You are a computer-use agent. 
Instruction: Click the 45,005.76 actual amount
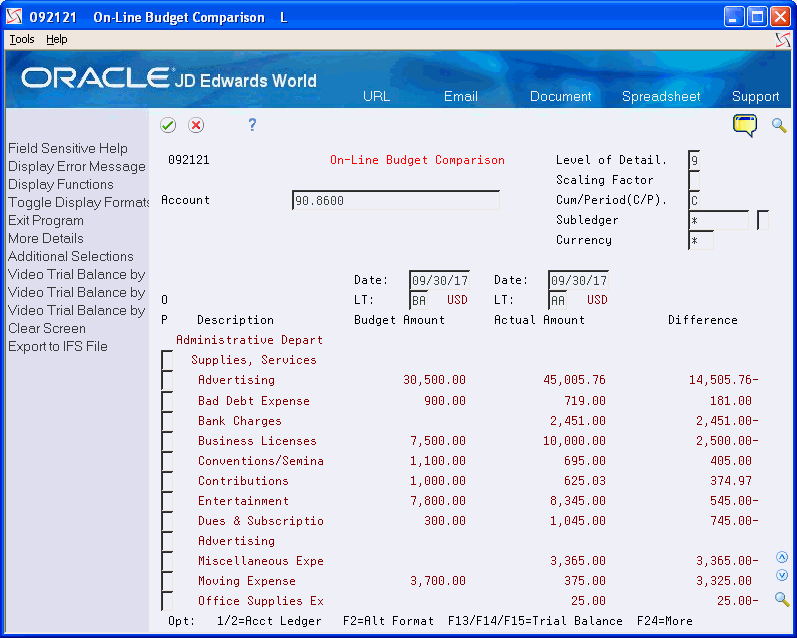point(574,380)
